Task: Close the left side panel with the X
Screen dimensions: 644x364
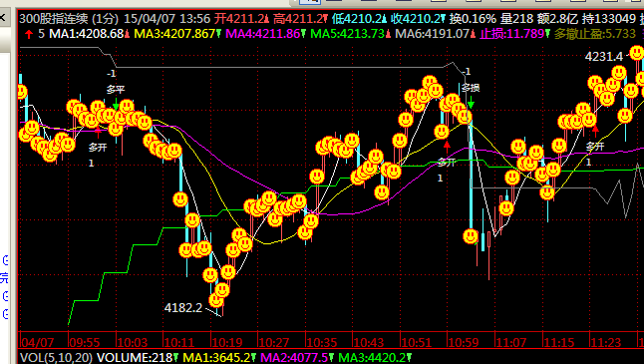Action: pos(2,18)
